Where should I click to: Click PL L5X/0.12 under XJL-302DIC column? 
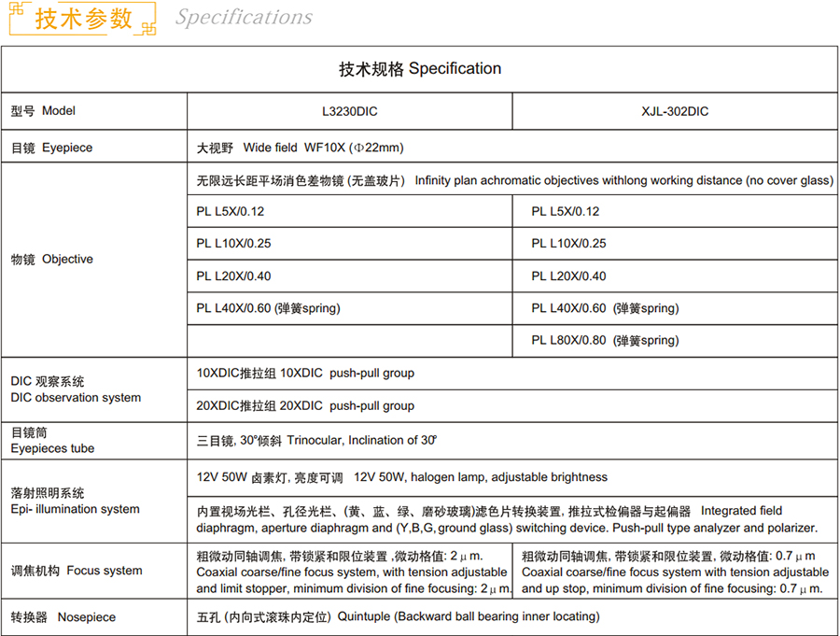[x=566, y=211]
